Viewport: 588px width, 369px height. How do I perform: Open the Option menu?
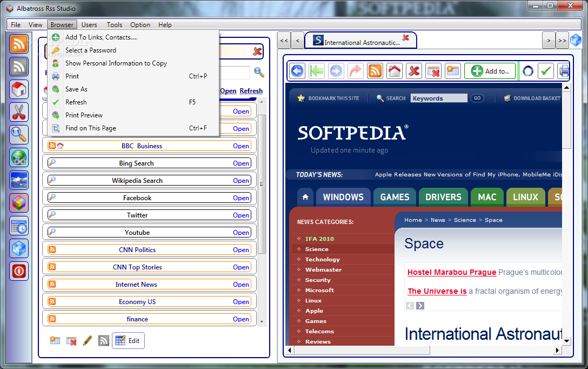click(141, 25)
